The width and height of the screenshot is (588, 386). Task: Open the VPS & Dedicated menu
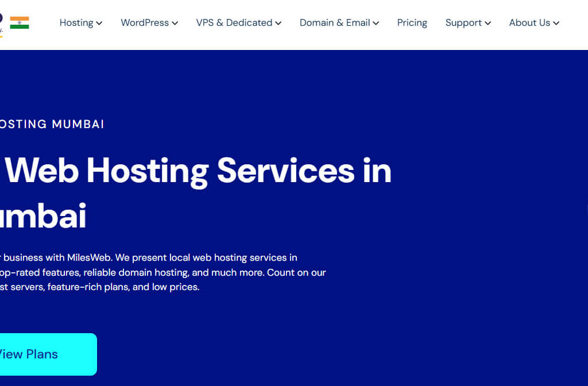(x=238, y=23)
